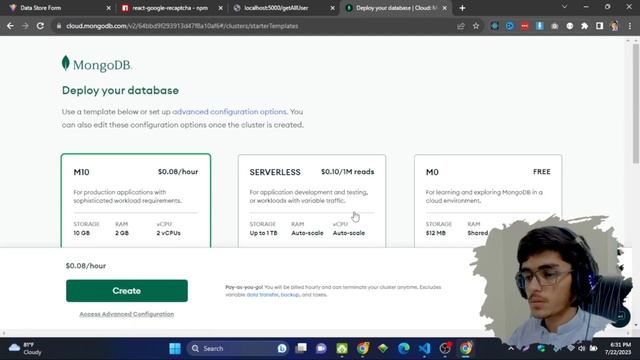Toggle the browser side panel icon
The height and width of the screenshot is (360, 640).
[600, 26]
